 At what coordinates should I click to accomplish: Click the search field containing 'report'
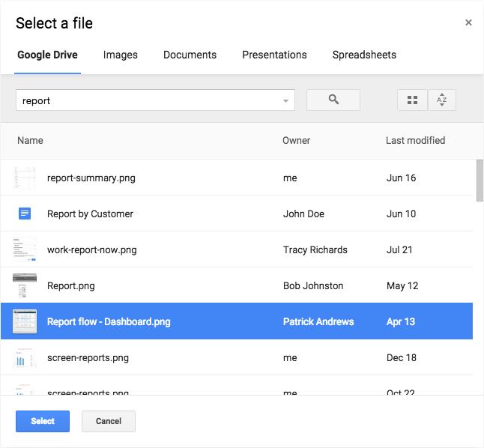pyautogui.click(x=150, y=100)
